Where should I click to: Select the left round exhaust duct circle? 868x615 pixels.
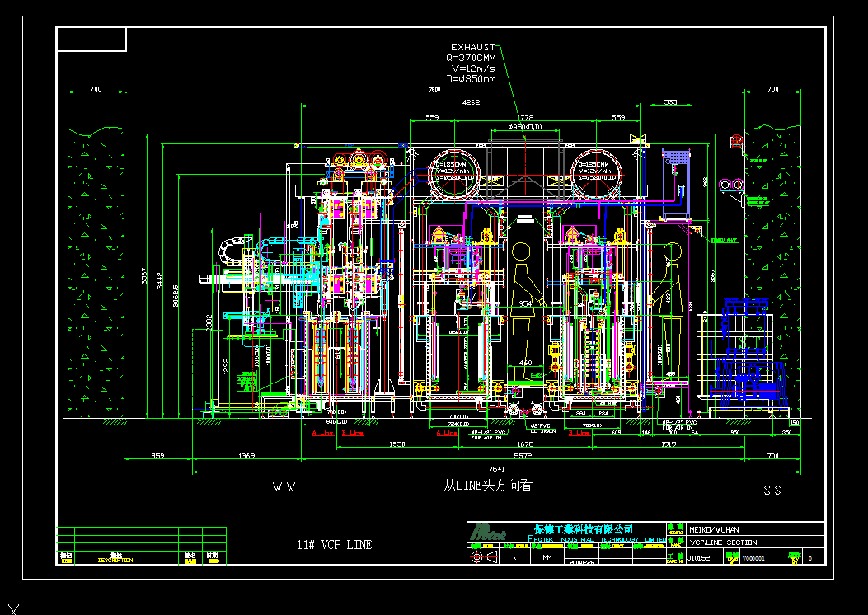pyautogui.click(x=453, y=173)
